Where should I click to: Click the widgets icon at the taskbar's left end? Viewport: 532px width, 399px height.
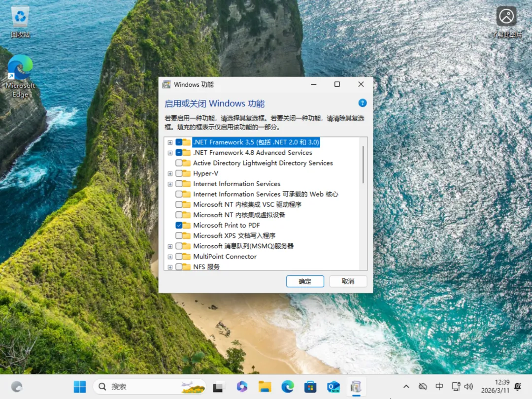17,387
